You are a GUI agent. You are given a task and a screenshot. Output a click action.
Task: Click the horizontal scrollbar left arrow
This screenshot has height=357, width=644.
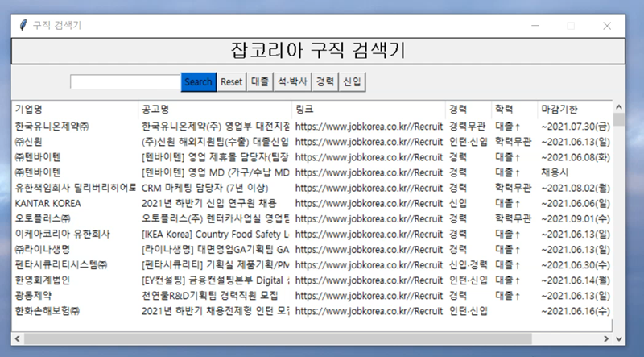pos(17,338)
